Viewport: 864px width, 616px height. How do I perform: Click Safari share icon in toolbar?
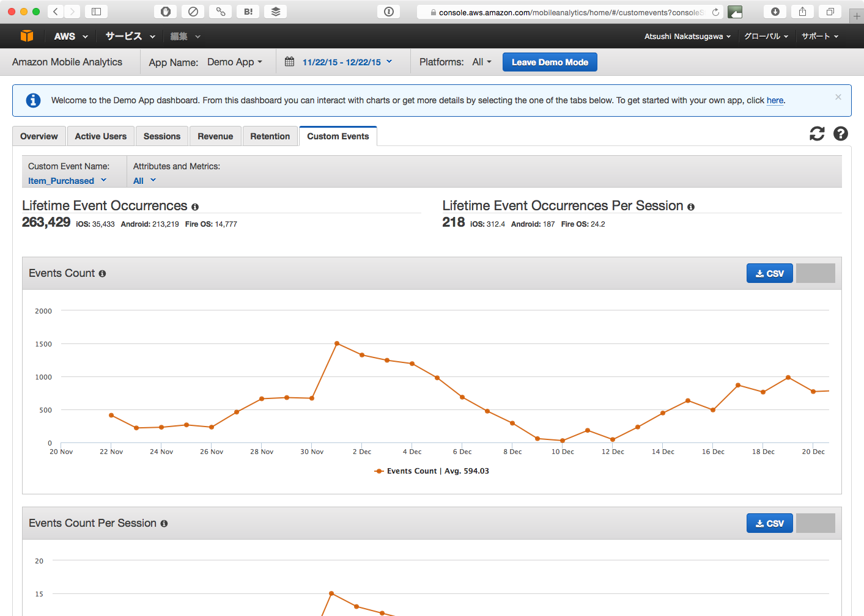(802, 12)
